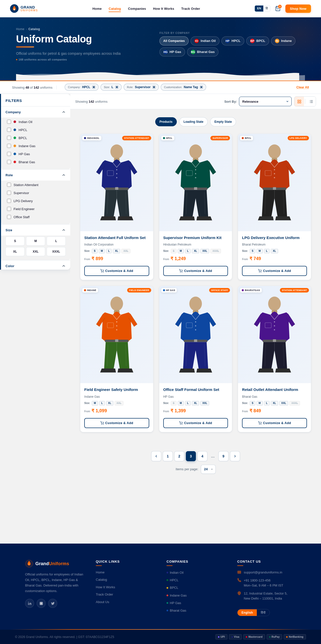321x644 pixels.
Task: Remove the Role Supervisor filter chip
Action: click(154, 87)
